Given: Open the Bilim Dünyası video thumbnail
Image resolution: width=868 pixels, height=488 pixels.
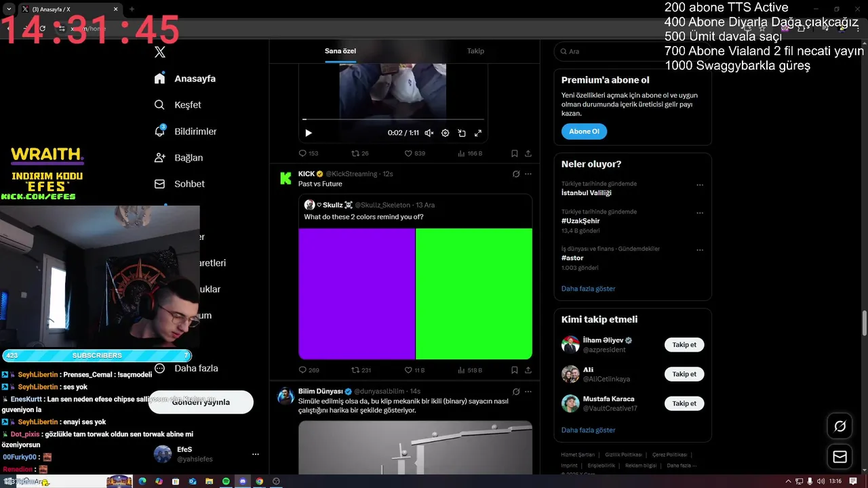Looking at the screenshot, I should pyautogui.click(x=415, y=447).
